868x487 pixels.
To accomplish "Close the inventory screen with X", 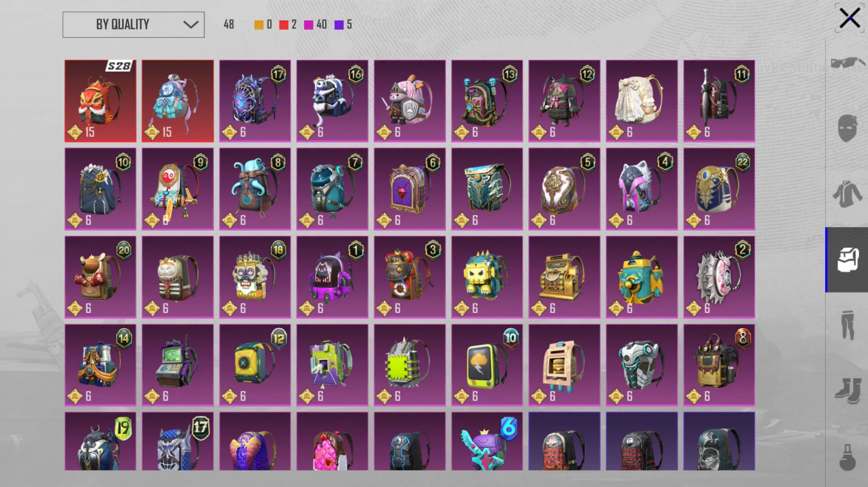I will [850, 18].
